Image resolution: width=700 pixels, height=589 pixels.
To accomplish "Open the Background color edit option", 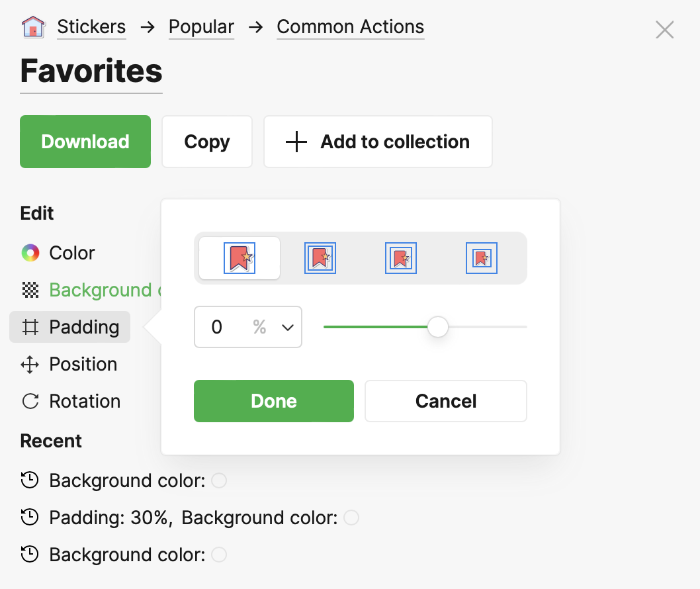I will tap(99, 290).
